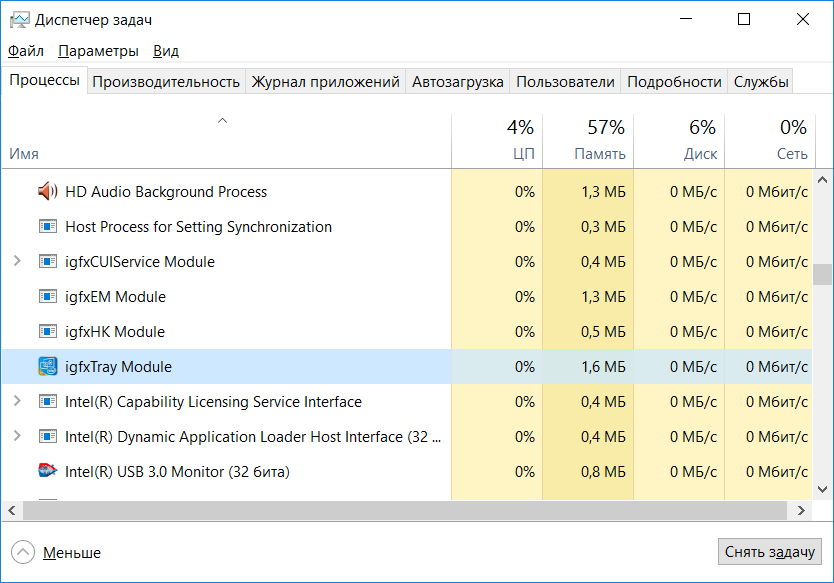The image size is (834, 583).
Task: Expand Intel(R) Capability Licensing Service Interface
Action: 16,402
